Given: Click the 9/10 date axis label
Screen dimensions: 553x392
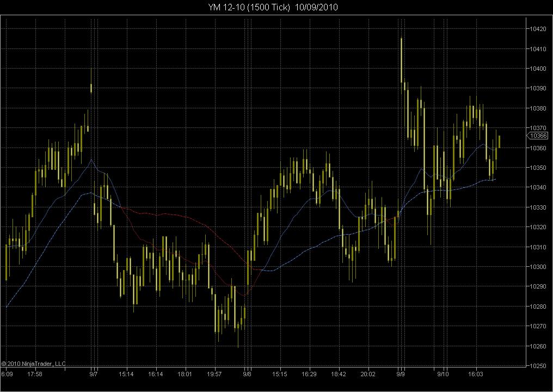Looking at the screenshot, I should click(x=443, y=374).
